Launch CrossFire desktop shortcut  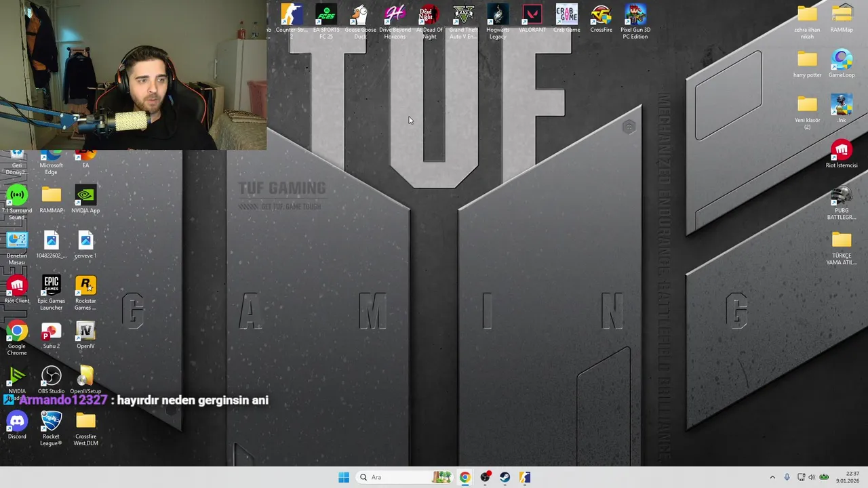tap(601, 18)
